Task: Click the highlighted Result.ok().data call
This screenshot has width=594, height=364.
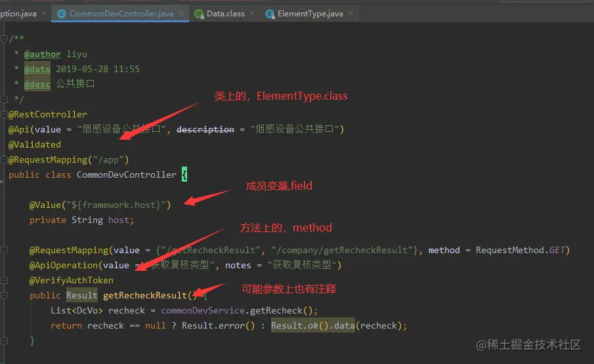Action: point(313,325)
